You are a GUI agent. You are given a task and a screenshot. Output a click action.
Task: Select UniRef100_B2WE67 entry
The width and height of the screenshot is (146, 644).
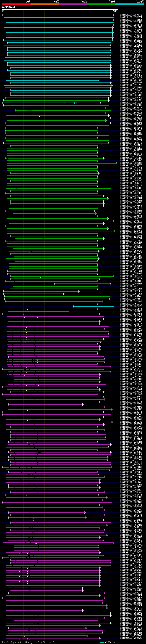click(131, 357)
